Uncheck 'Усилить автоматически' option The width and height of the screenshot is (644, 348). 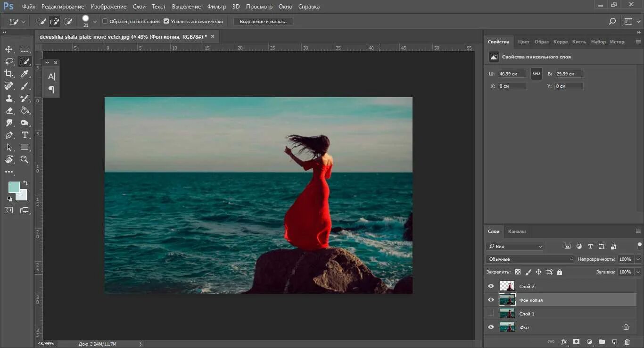pos(166,21)
